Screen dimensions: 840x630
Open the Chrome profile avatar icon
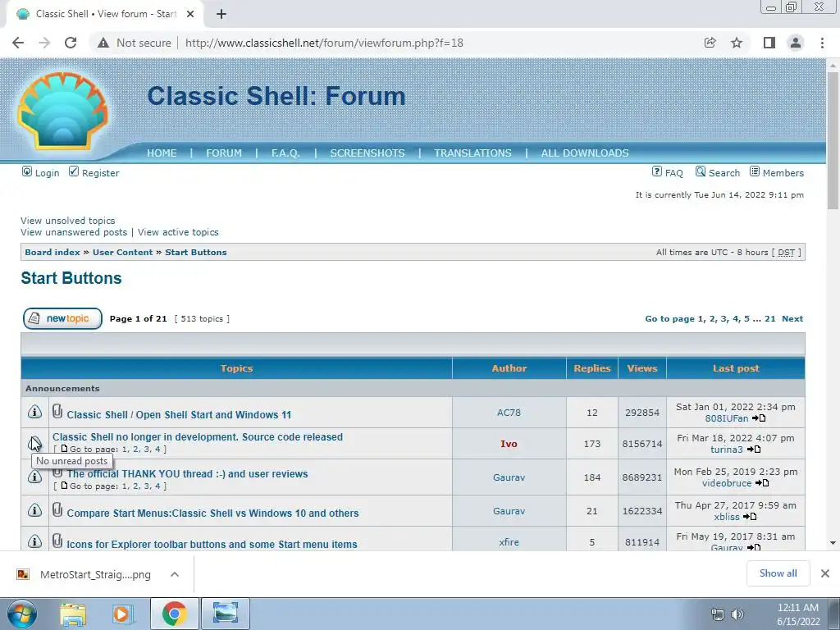tap(796, 43)
